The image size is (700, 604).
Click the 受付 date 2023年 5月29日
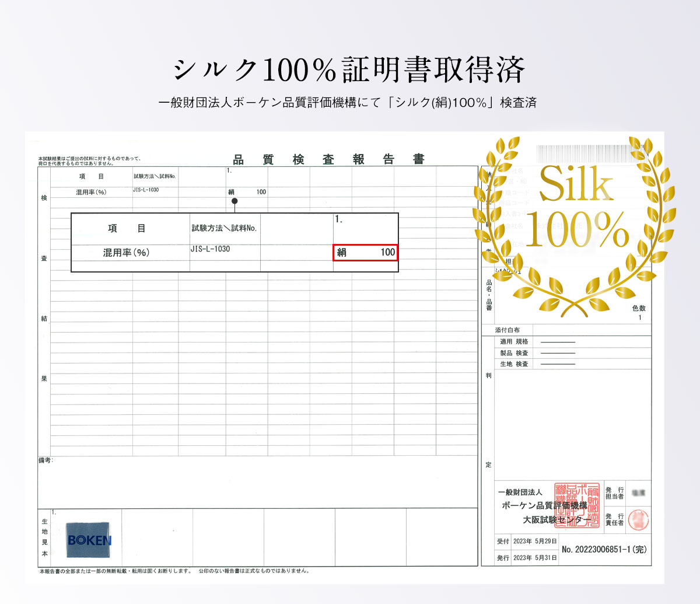tap(535, 542)
